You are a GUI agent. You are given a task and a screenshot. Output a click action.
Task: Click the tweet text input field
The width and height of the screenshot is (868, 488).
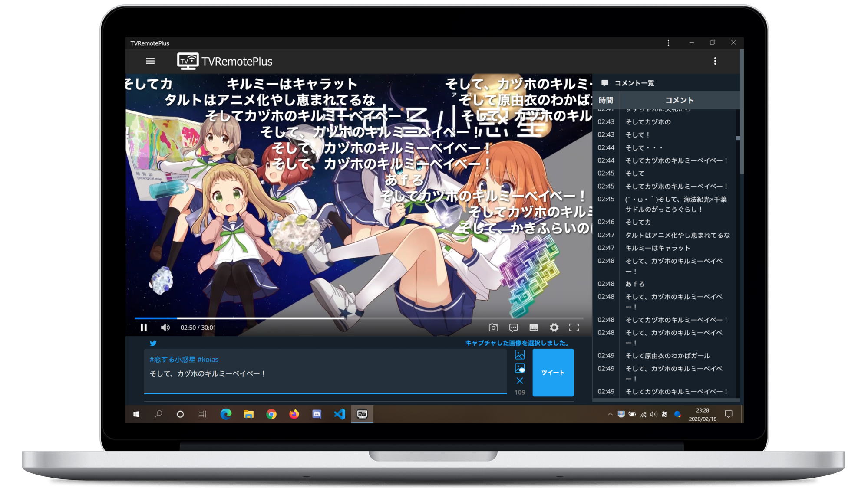[325, 373]
